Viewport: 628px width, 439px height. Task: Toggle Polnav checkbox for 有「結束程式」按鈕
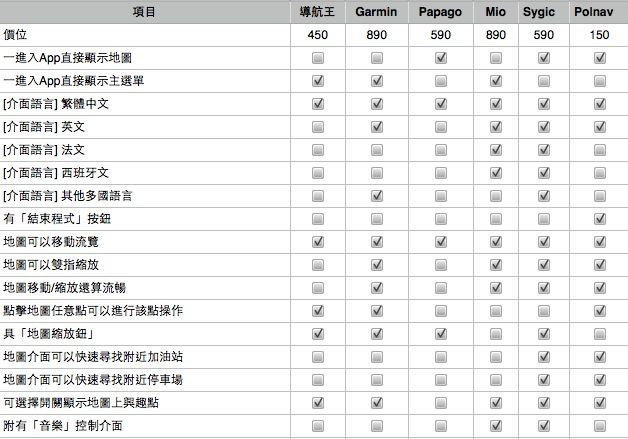[x=600, y=219]
